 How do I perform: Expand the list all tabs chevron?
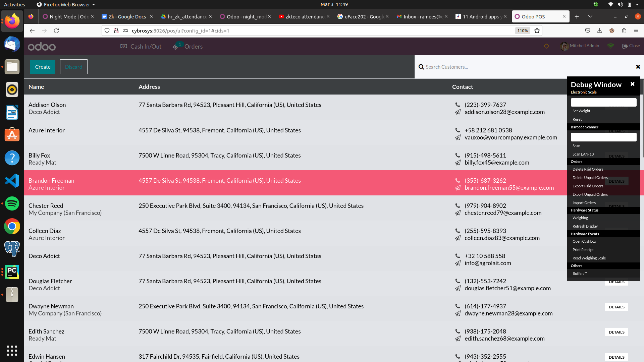590,16
